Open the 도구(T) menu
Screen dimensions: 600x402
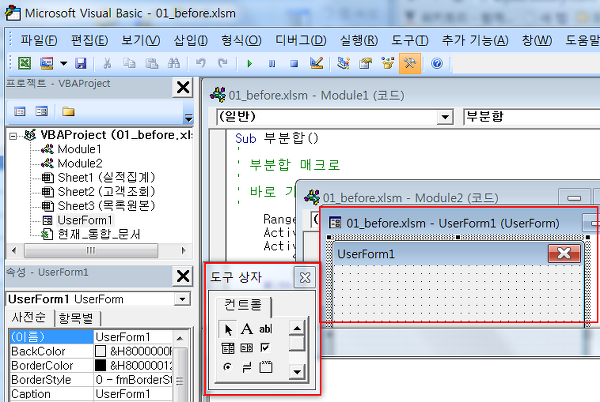[x=410, y=40]
